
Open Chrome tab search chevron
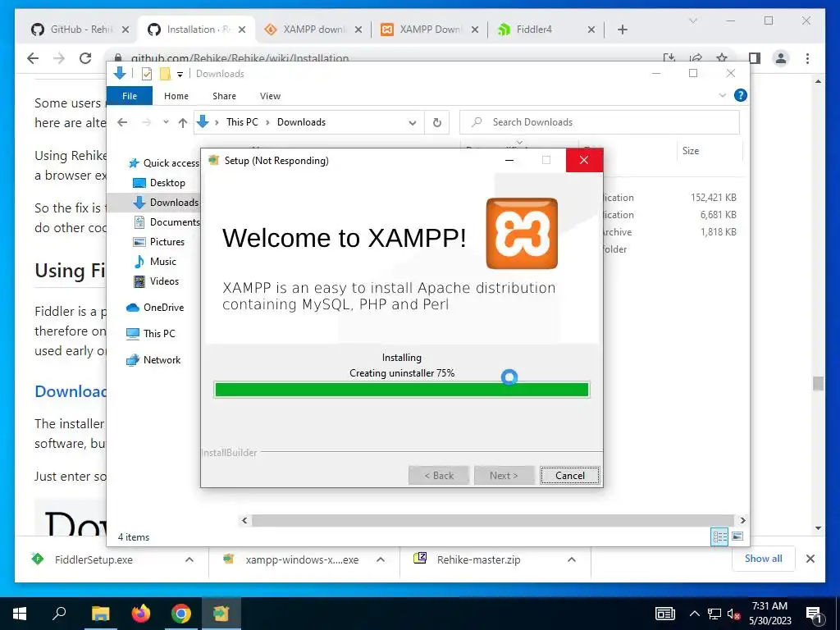pyautogui.click(x=692, y=21)
